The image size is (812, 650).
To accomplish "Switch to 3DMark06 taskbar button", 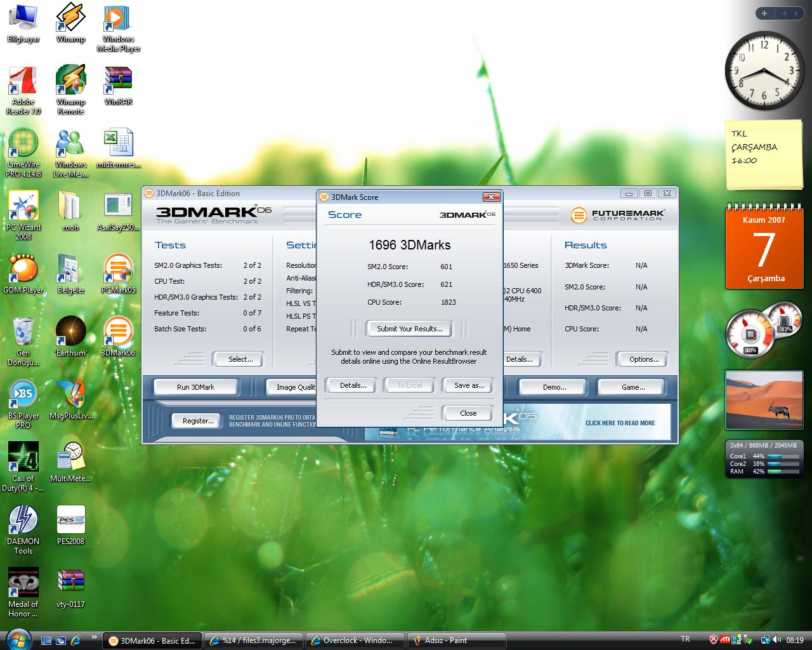I will pyautogui.click(x=152, y=640).
